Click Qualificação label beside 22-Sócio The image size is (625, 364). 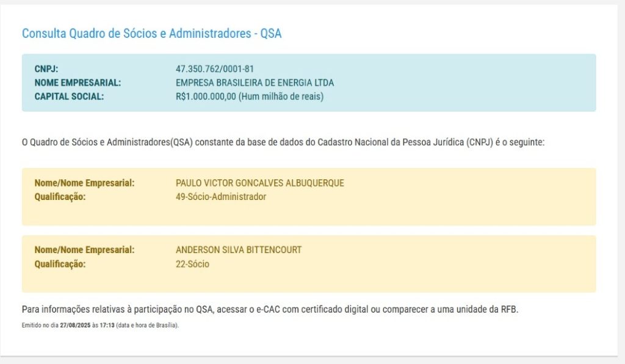pyautogui.click(x=60, y=263)
